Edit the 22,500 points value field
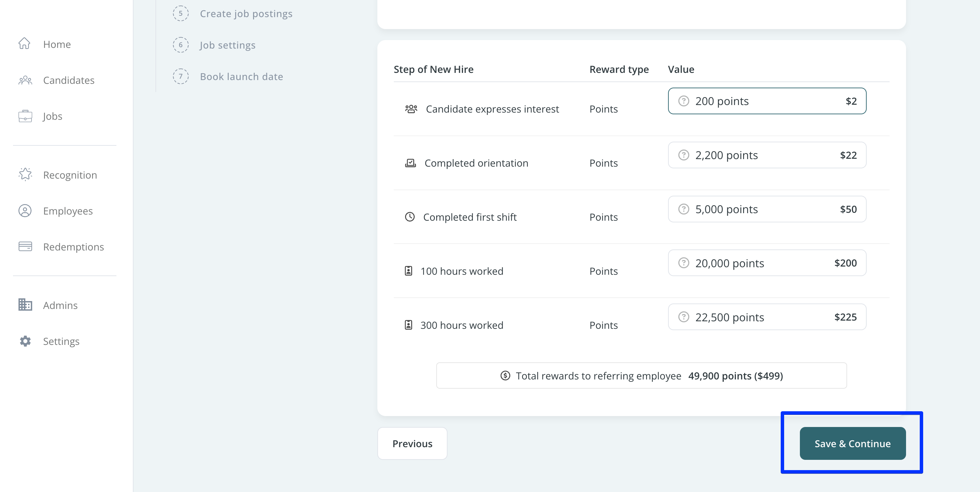The height and width of the screenshot is (492, 980). [767, 317]
